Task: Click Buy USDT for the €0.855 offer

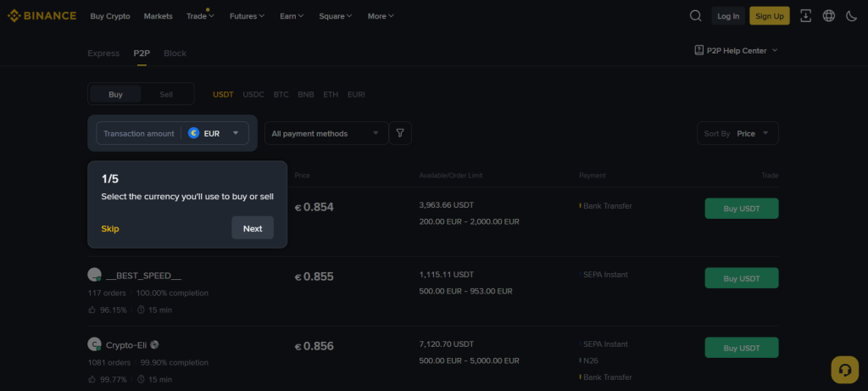Action: (x=741, y=278)
